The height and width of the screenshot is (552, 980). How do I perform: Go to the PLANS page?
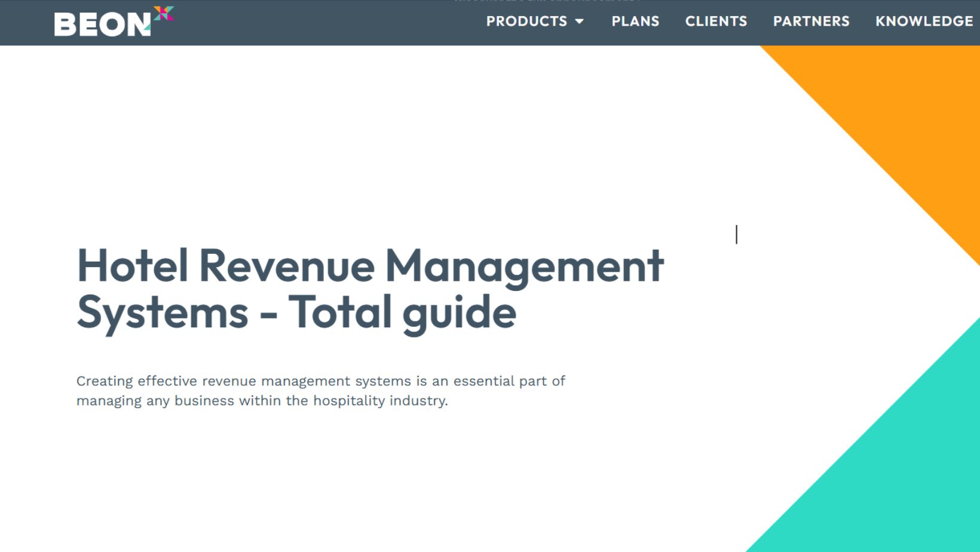(635, 22)
